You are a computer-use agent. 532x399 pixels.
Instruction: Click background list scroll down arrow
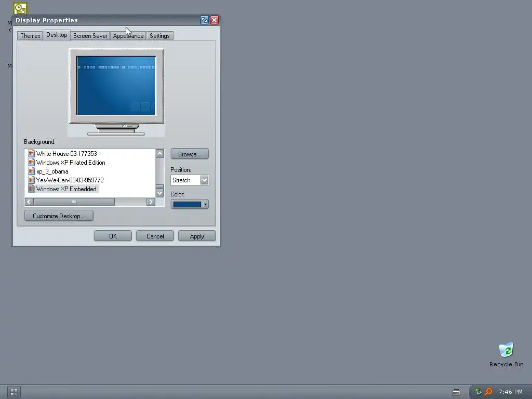tap(160, 193)
